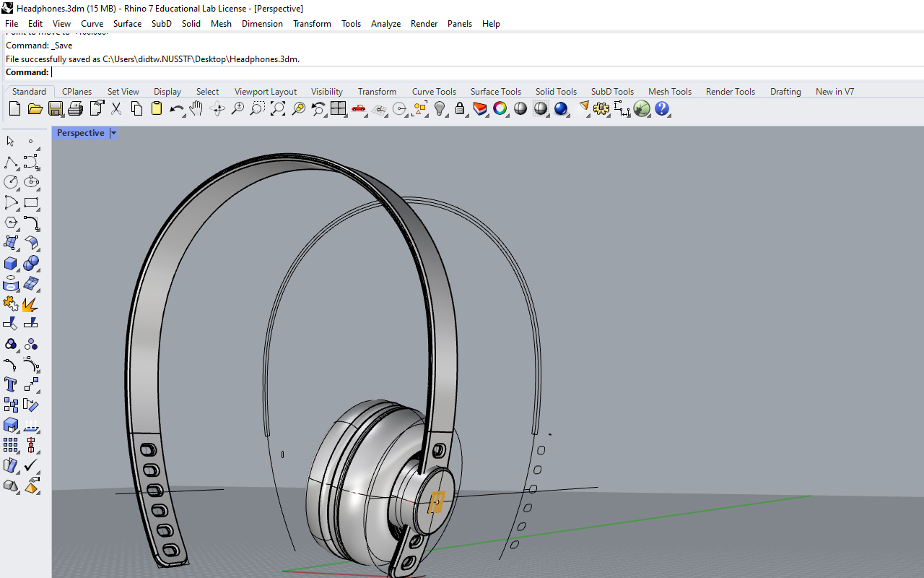Select the Polyline tool in the sidebar
Viewport: 924px width, 578px height.
point(11,162)
